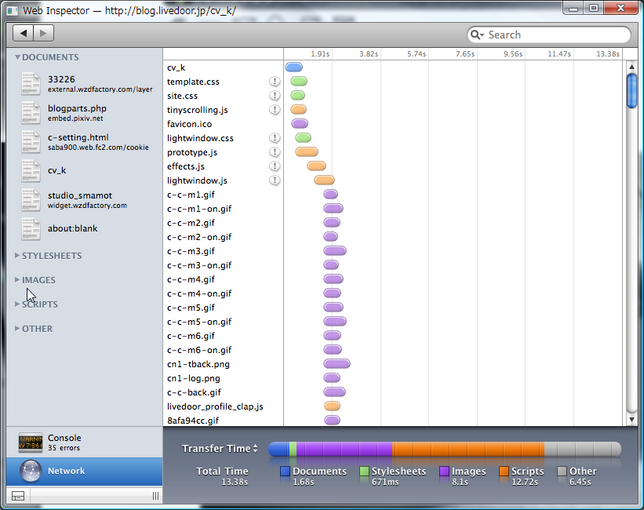Select prototype.js resource row
Screen dimensions: 644x510
223,152
